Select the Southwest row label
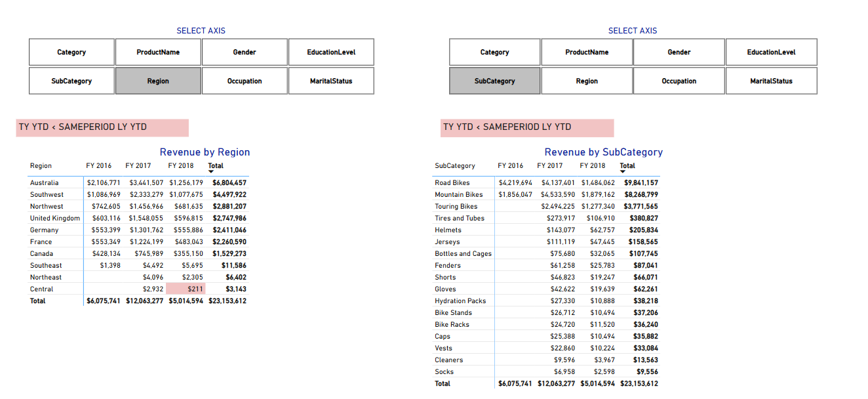The width and height of the screenshot is (868, 399). (x=47, y=194)
